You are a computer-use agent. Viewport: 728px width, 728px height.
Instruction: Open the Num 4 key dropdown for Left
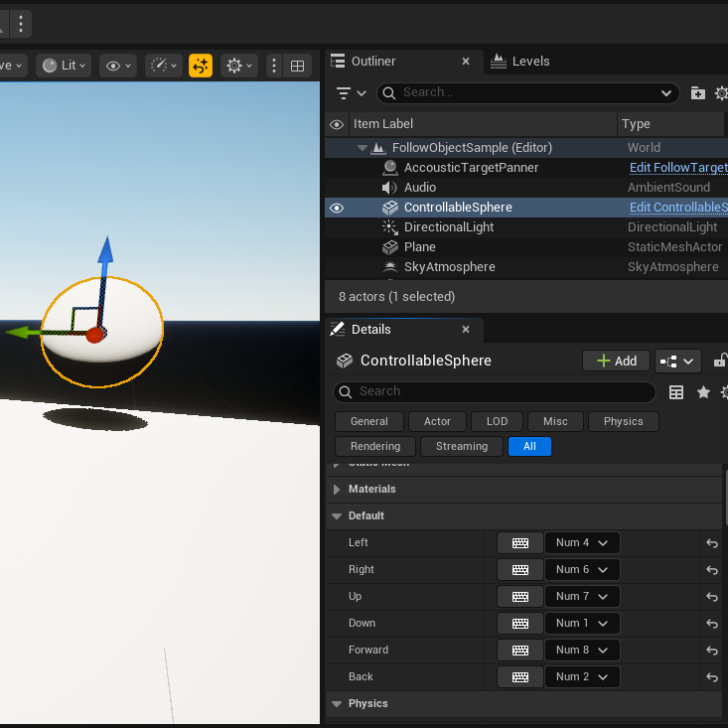pyautogui.click(x=582, y=542)
